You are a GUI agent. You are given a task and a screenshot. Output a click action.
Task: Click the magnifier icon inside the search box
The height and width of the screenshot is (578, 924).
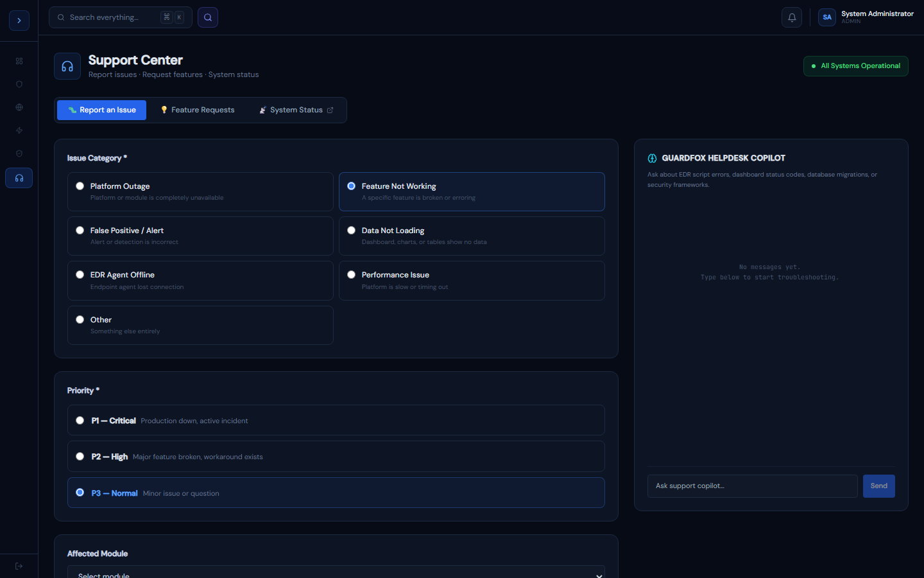(x=61, y=17)
